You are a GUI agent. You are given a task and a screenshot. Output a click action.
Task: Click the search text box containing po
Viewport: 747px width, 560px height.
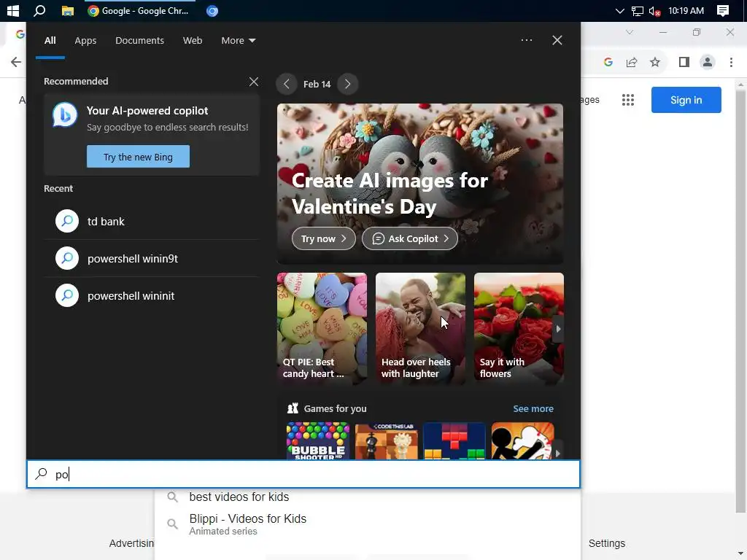303,474
